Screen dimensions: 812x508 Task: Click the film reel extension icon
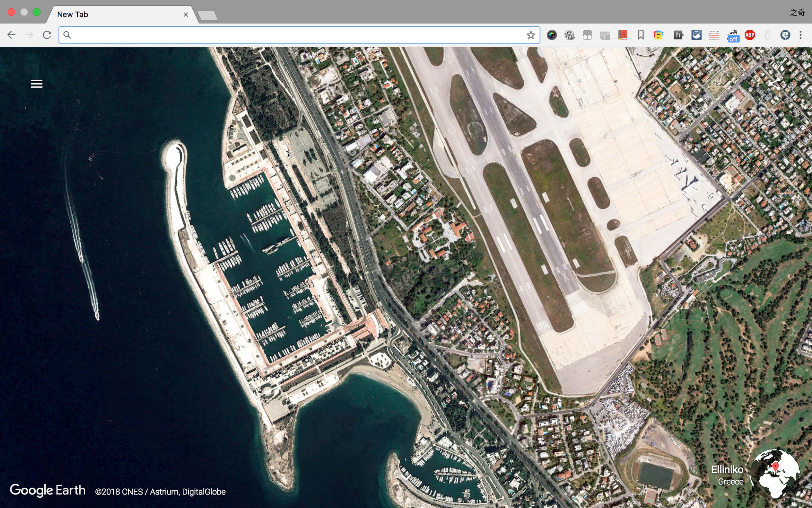click(x=569, y=35)
